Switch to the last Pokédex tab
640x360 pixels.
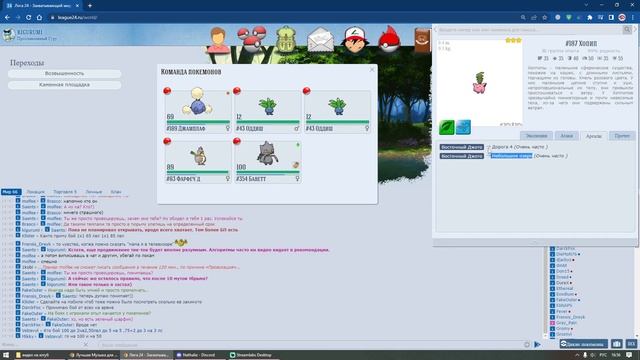[622, 136]
